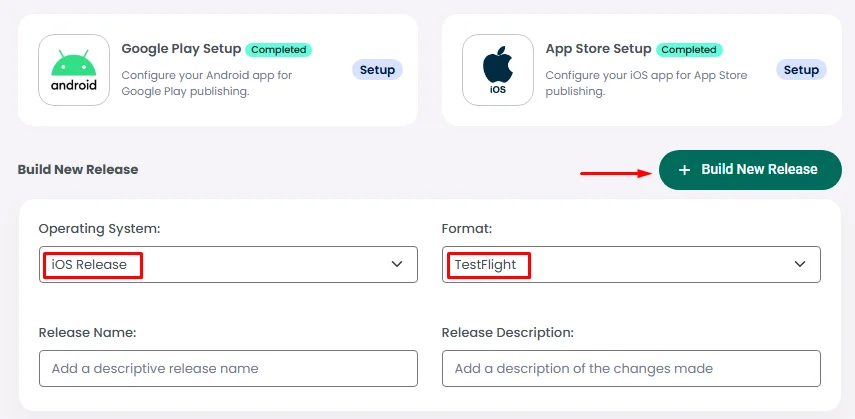This screenshot has height=419, width=855.
Task: Open the Operating System dropdown showing iOS Release
Action: coord(228,264)
